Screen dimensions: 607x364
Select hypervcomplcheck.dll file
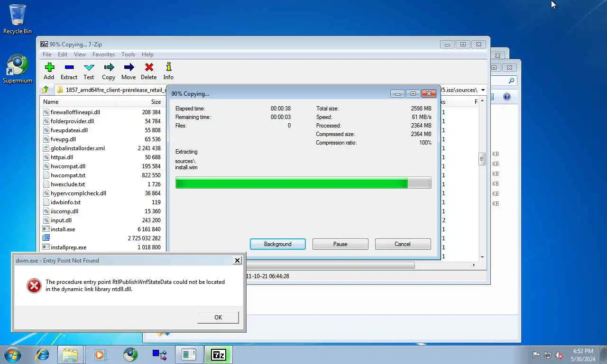(x=78, y=193)
